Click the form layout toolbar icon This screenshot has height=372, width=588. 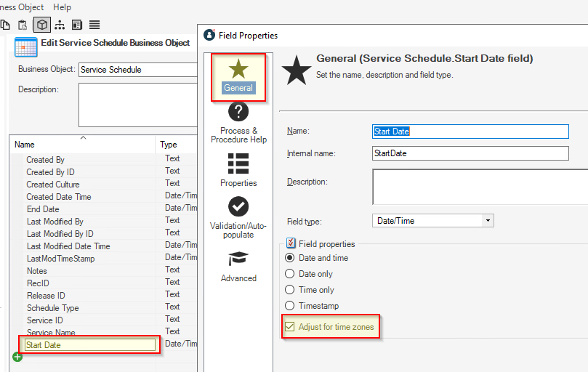76,25
